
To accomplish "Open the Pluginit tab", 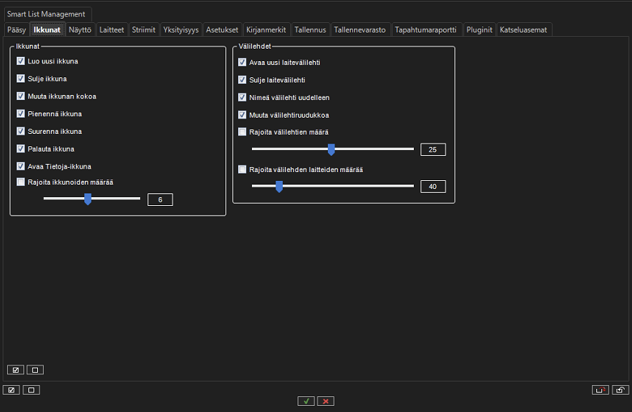I will pos(479,30).
